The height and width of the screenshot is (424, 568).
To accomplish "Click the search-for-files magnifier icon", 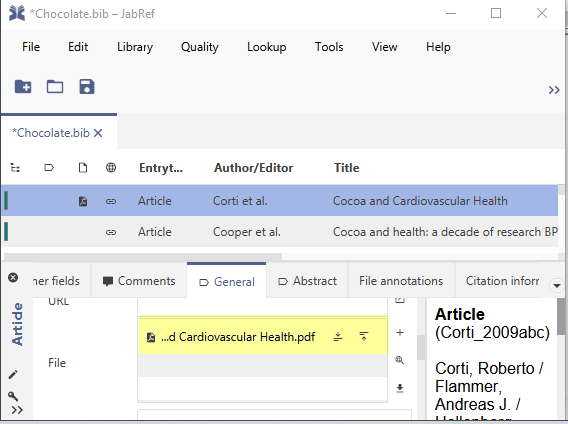I will click(400, 360).
